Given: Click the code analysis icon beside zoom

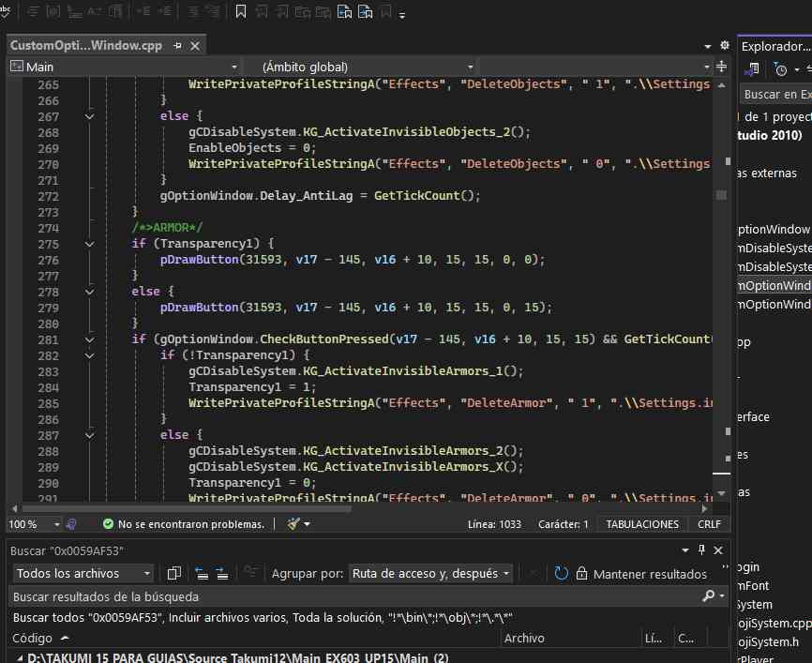Looking at the screenshot, I should [x=71, y=524].
